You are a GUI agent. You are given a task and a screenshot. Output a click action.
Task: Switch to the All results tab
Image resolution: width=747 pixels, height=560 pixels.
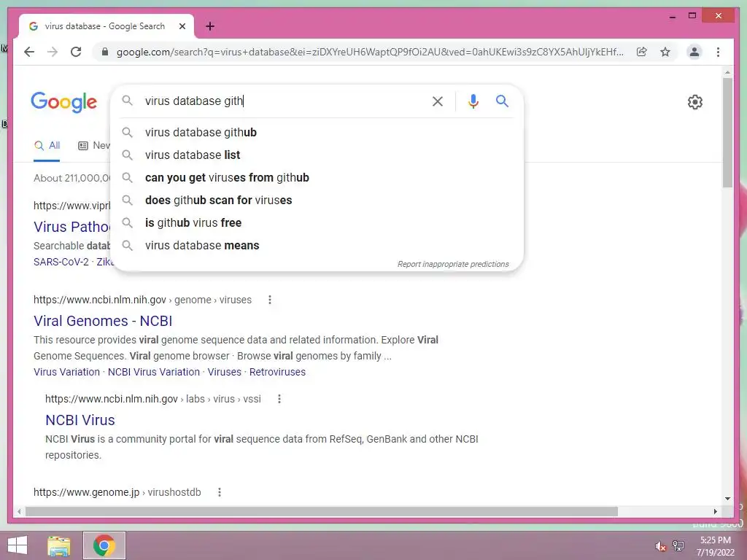pos(47,146)
